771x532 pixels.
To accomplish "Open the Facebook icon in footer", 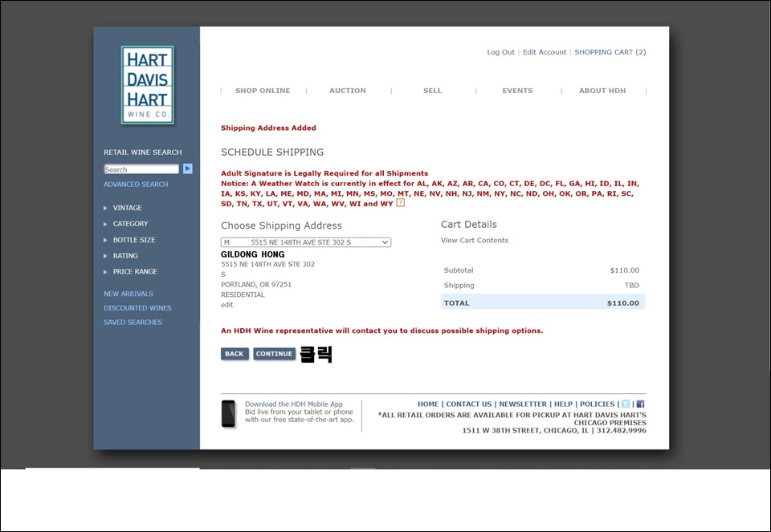I will tap(640, 404).
